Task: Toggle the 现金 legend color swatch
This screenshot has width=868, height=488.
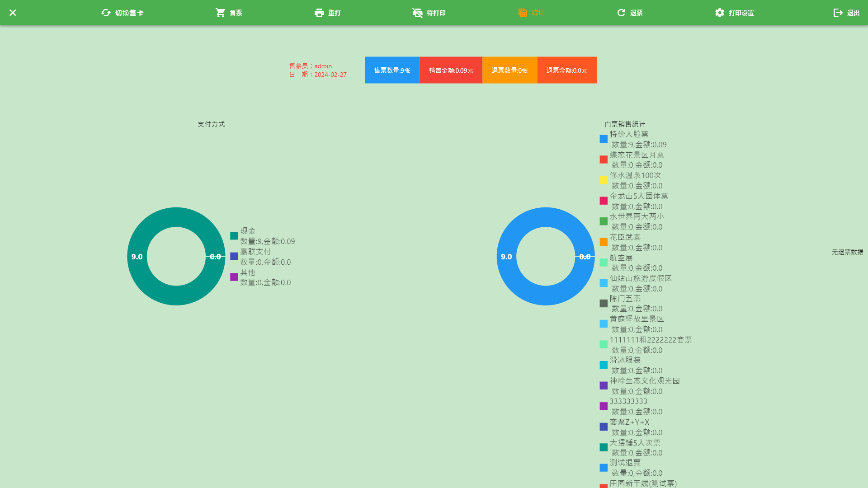Action: pyautogui.click(x=234, y=236)
